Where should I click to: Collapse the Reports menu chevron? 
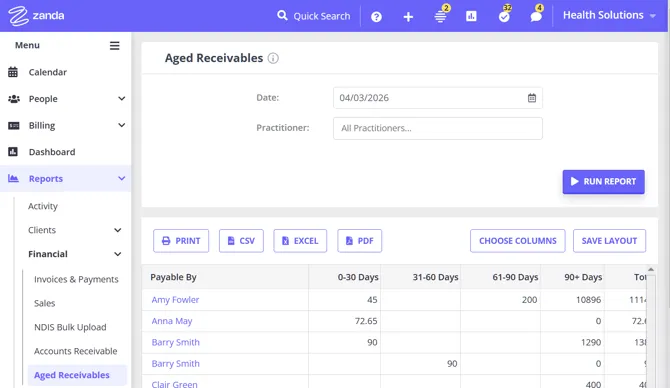tap(121, 178)
